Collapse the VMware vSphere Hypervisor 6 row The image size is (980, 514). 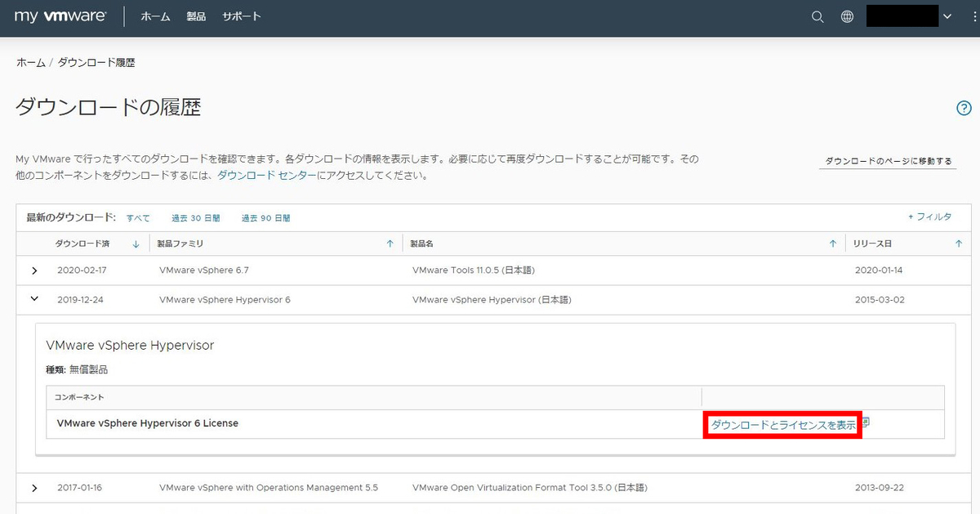coord(33,299)
